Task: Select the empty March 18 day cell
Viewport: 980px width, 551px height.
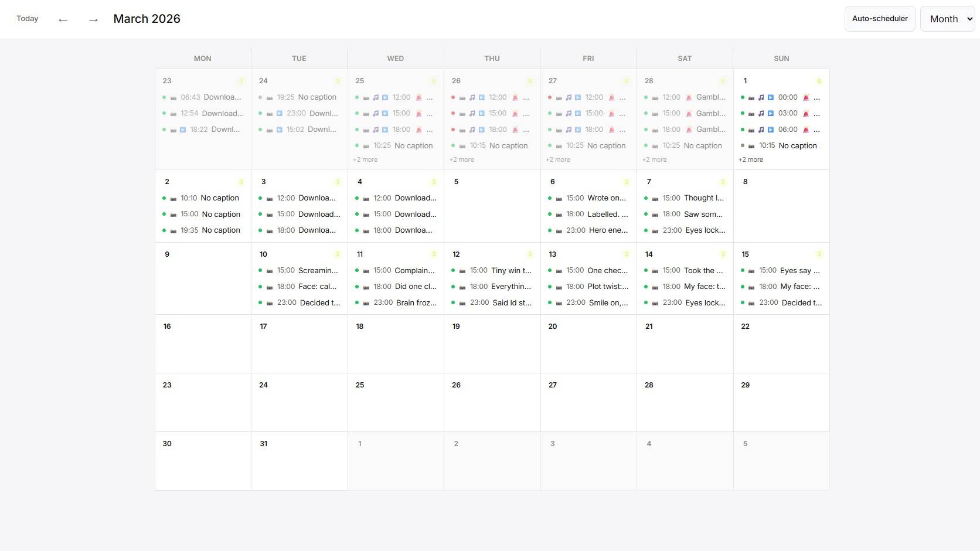Action: click(396, 343)
